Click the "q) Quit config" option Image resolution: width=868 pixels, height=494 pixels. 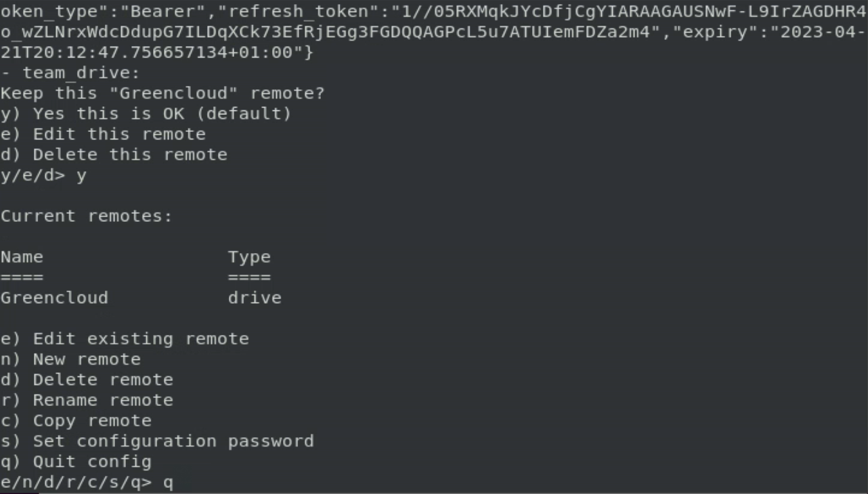coord(76,462)
